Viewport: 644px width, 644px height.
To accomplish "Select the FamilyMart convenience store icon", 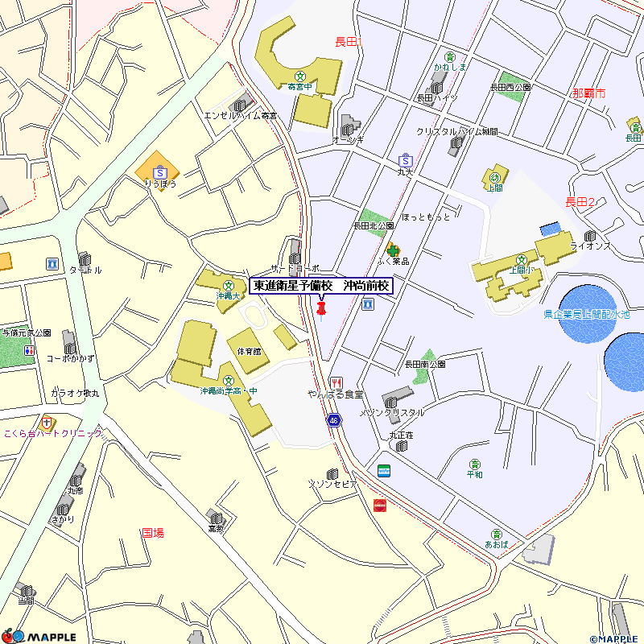I will pyautogui.click(x=383, y=470).
